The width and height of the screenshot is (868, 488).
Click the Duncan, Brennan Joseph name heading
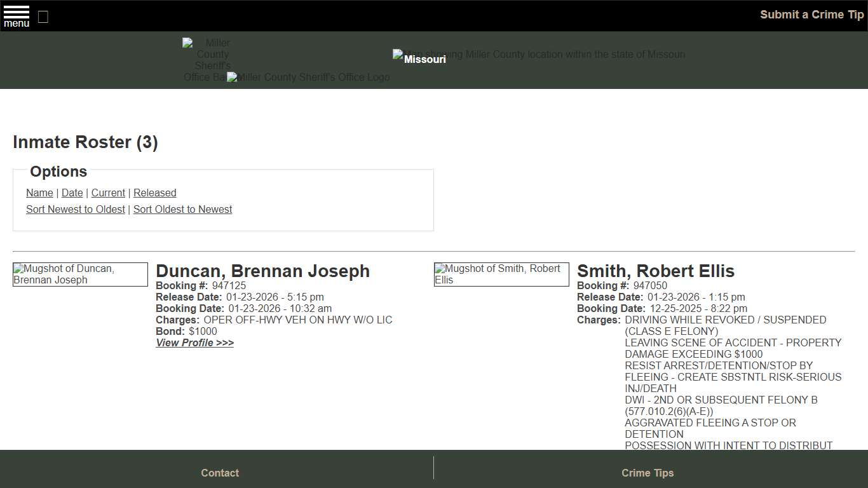(263, 271)
